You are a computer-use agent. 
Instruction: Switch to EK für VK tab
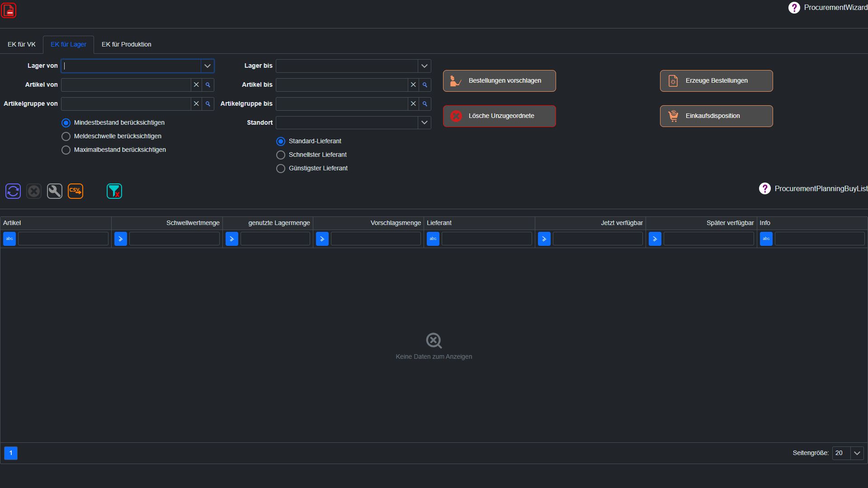coord(22,44)
